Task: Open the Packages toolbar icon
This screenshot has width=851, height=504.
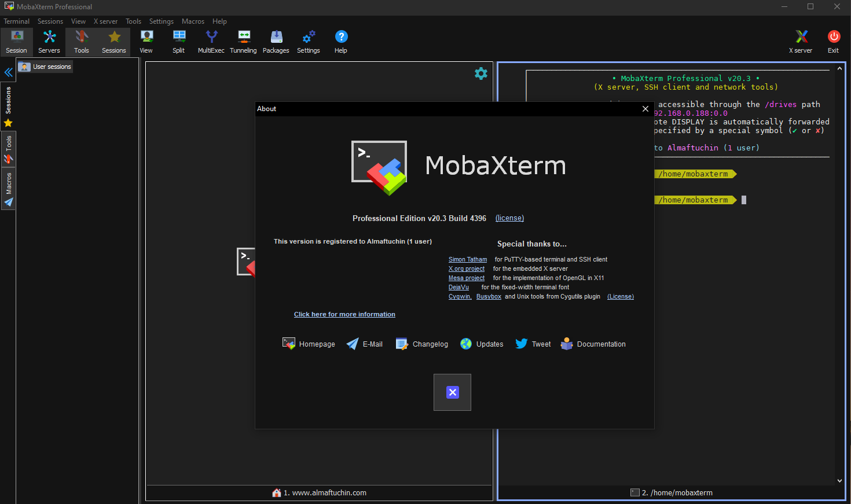Action: pyautogui.click(x=276, y=42)
